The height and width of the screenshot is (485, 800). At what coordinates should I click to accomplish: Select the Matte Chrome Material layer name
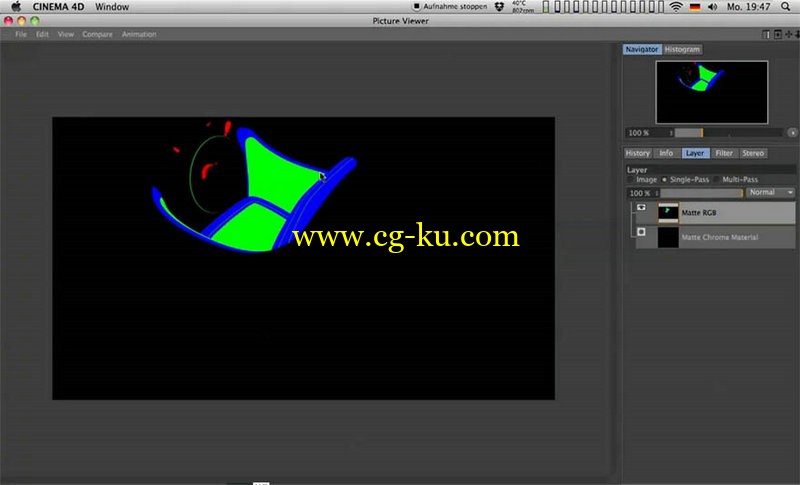pyautogui.click(x=720, y=237)
